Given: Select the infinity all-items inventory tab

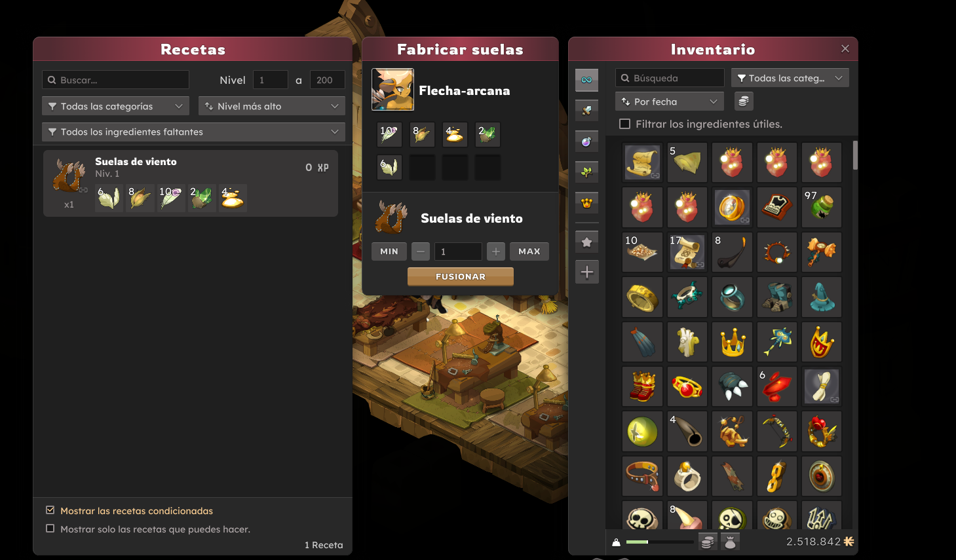Looking at the screenshot, I should coord(586,80).
